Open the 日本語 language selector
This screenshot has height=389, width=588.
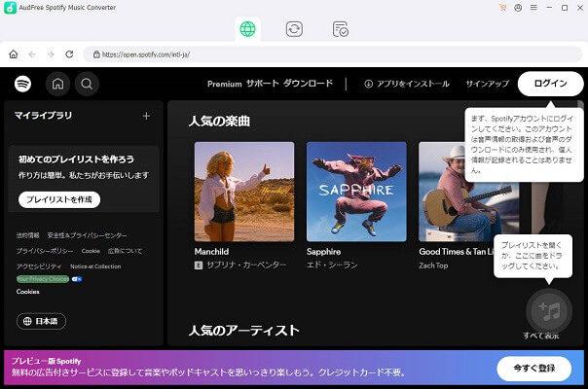click(41, 321)
